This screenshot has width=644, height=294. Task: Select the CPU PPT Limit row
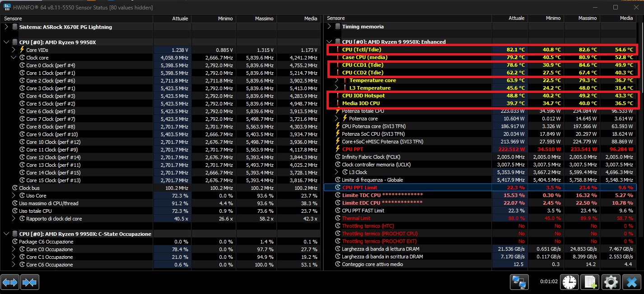(481, 188)
